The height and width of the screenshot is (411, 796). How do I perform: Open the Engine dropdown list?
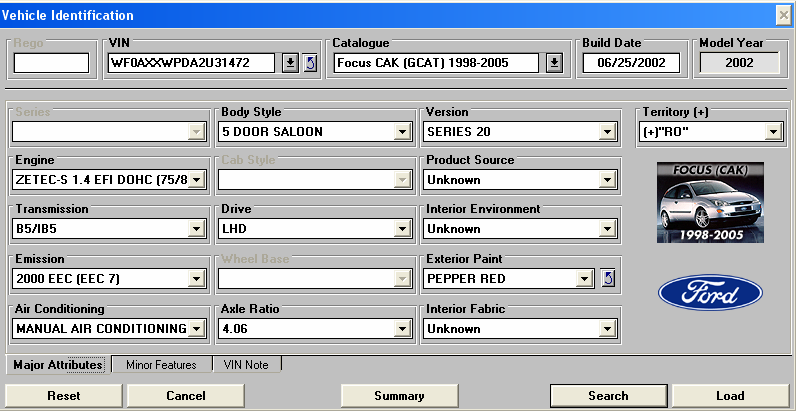point(196,180)
